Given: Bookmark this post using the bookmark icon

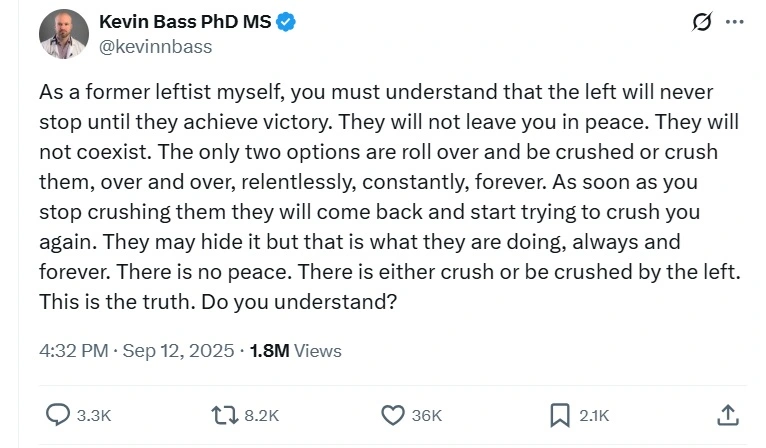Looking at the screenshot, I should coord(560,414).
